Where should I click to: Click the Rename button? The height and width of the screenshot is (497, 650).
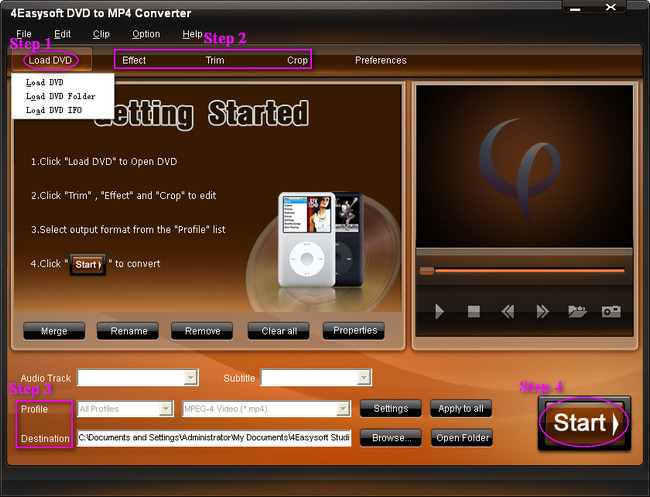point(128,331)
